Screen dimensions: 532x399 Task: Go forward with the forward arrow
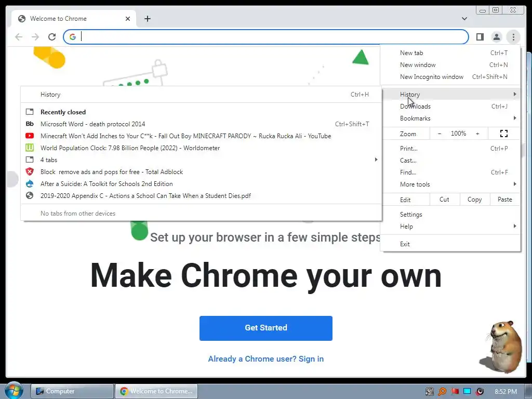(x=35, y=37)
